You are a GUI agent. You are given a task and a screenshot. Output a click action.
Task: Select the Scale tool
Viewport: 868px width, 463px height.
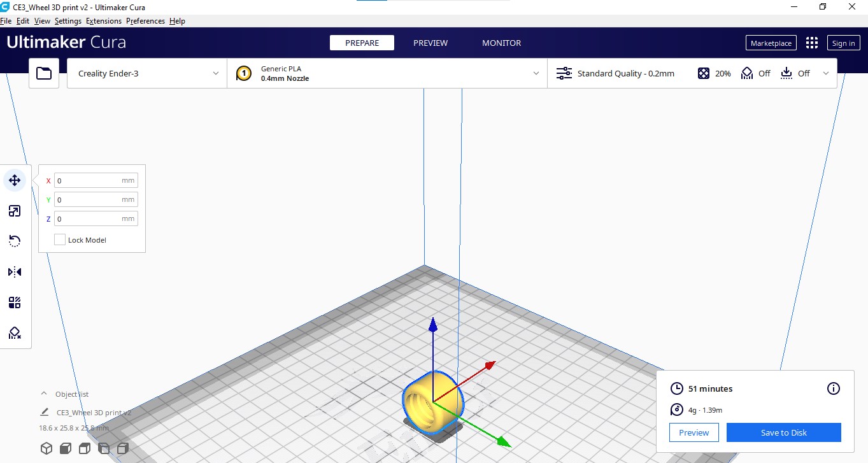click(x=15, y=211)
